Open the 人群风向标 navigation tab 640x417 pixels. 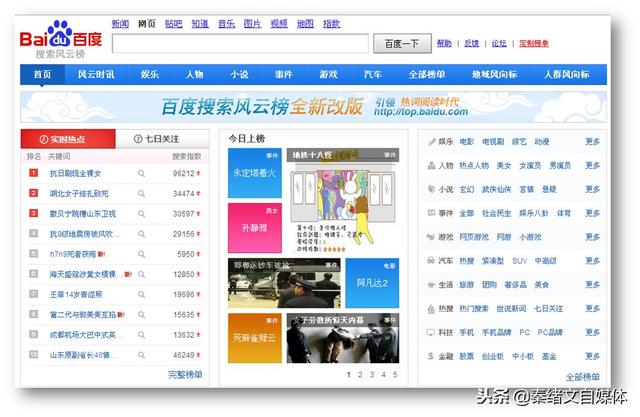click(567, 74)
